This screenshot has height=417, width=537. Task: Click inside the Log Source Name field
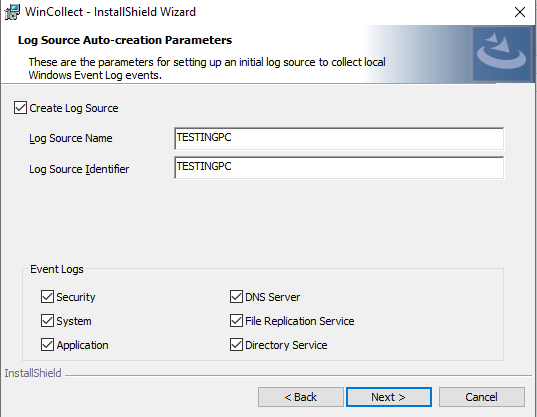tap(339, 138)
